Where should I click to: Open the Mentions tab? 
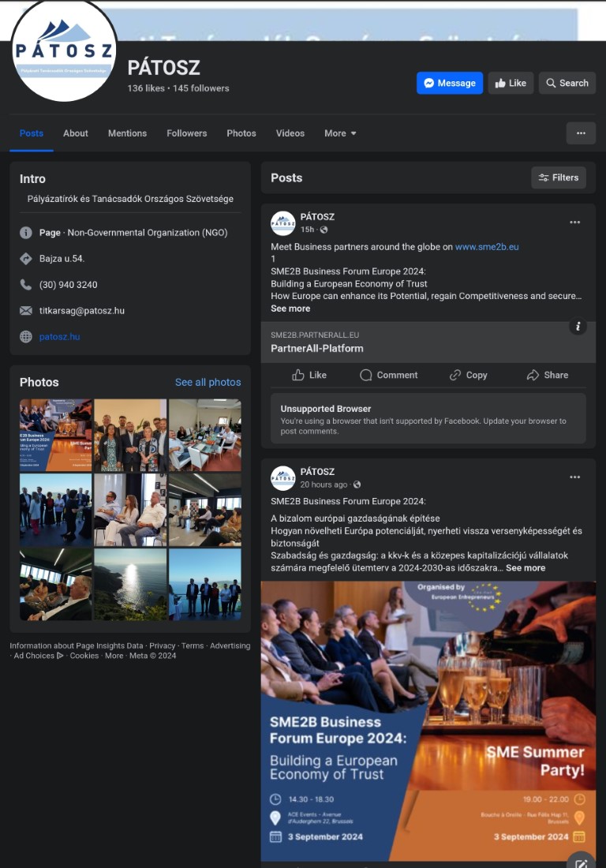127,133
